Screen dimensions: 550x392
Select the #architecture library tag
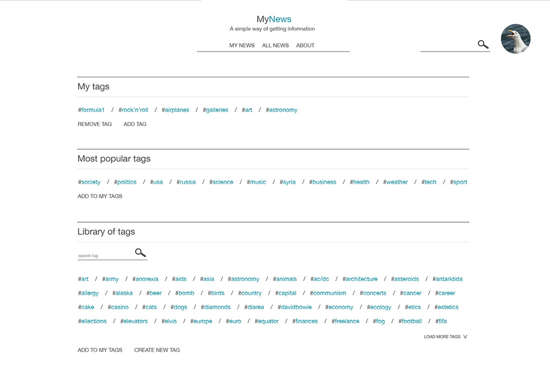[360, 279]
